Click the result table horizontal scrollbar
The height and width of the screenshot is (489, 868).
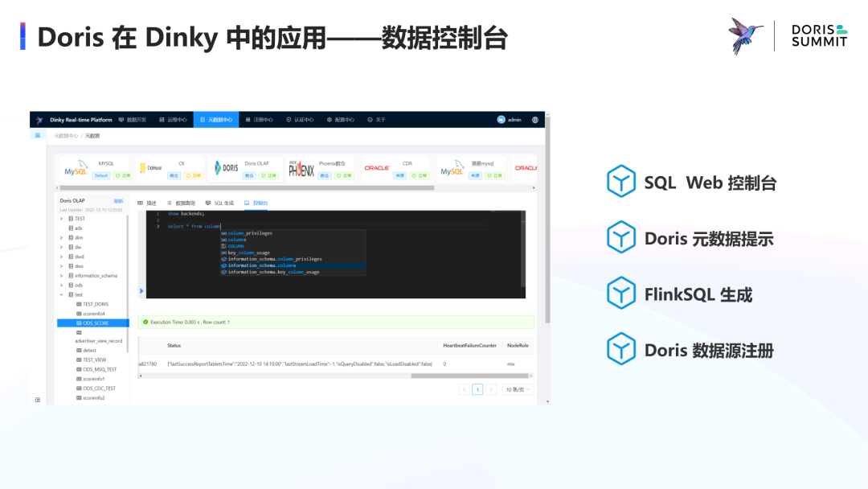[469, 376]
